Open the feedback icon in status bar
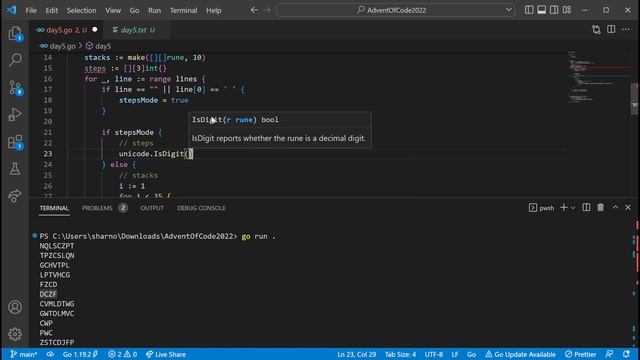The height and width of the screenshot is (360, 640). coord(609,354)
